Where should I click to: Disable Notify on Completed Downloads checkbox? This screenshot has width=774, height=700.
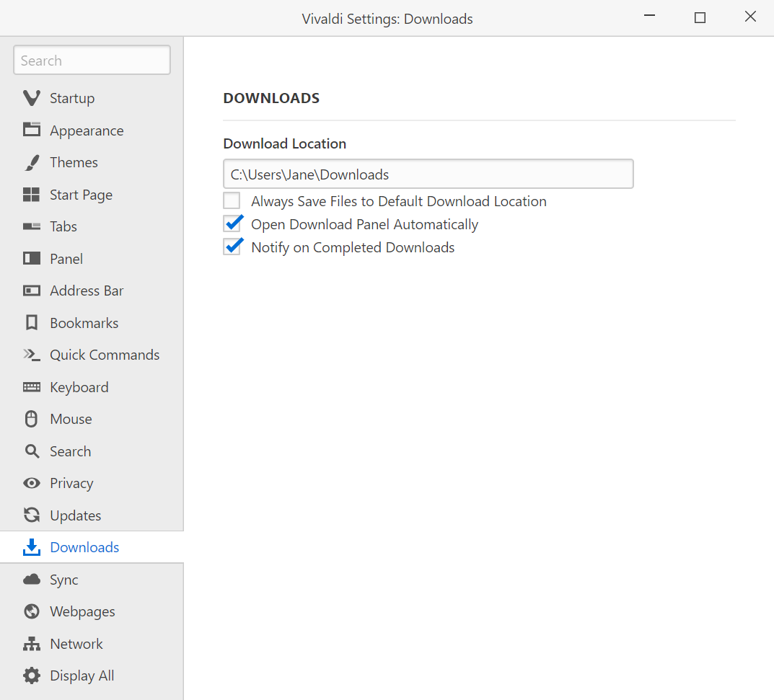[232, 247]
